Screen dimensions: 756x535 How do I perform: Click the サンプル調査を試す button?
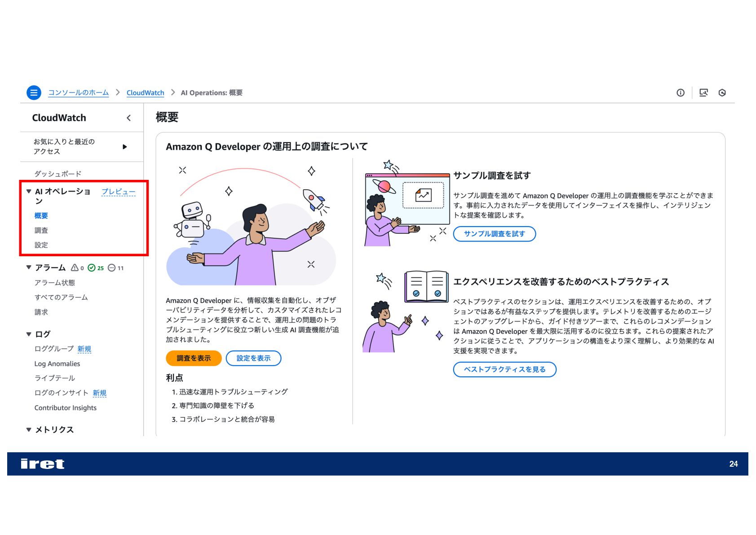click(x=495, y=234)
